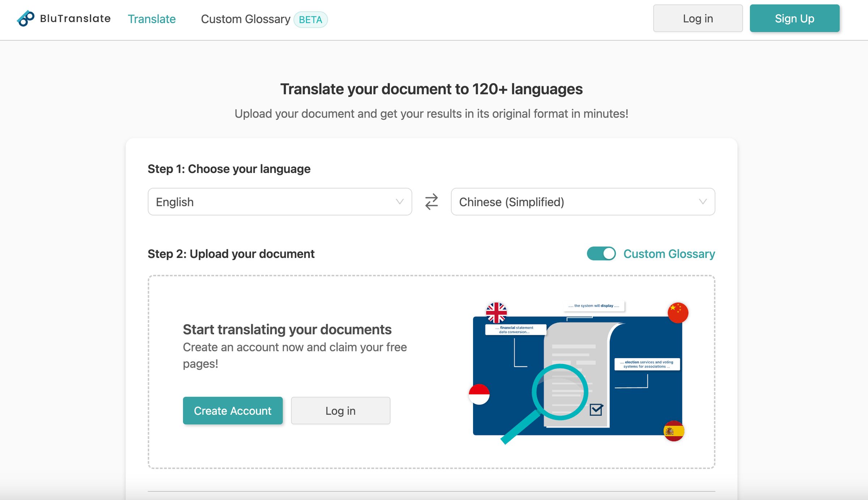Viewport: 868px width, 500px height.
Task: Click Log in in the header
Action: (698, 18)
